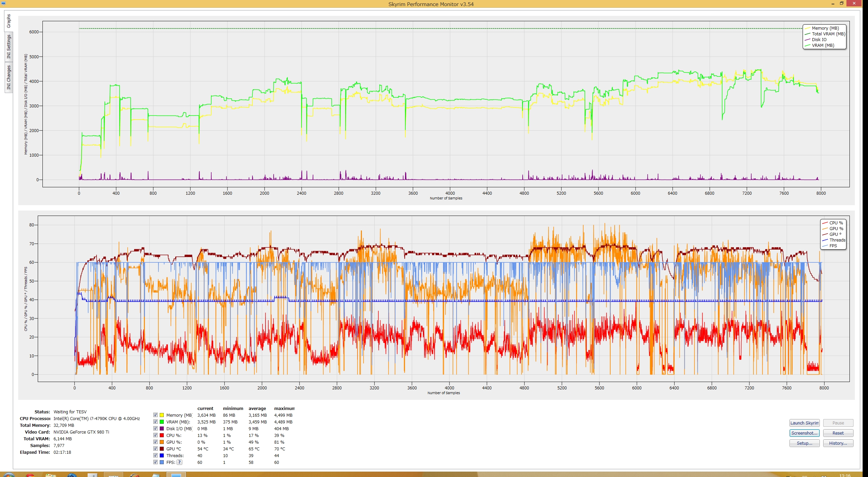Disable the FPS series checkbox
The height and width of the screenshot is (477, 868).
(x=155, y=462)
